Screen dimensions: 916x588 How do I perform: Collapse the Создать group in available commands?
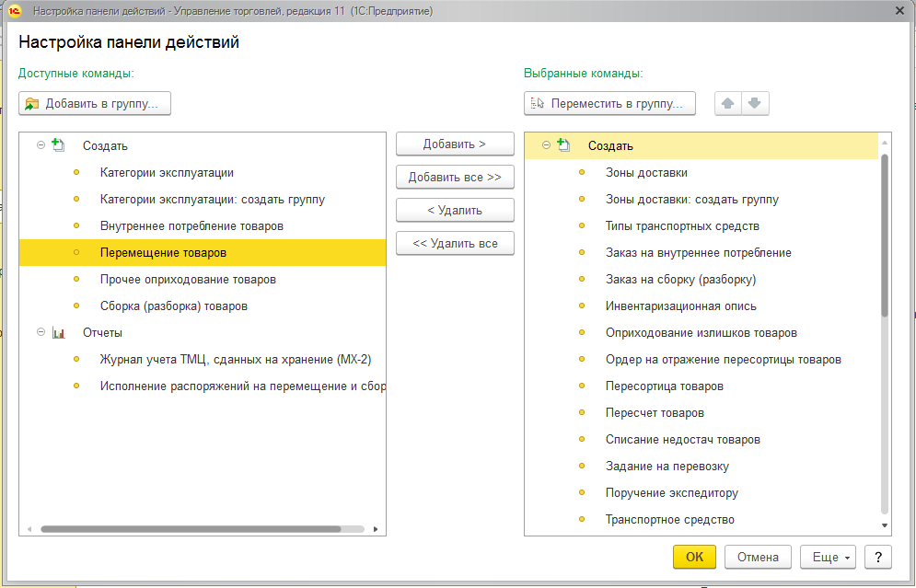coord(41,145)
